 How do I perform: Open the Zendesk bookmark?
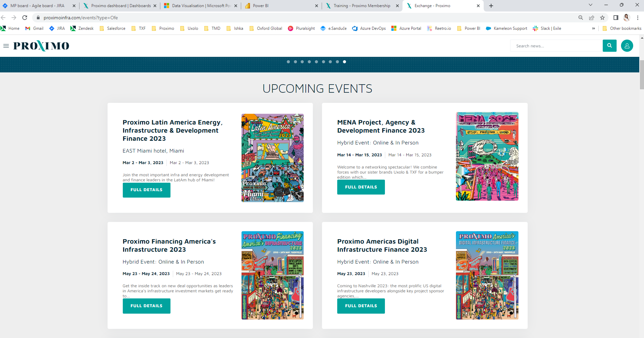pyautogui.click(x=82, y=28)
